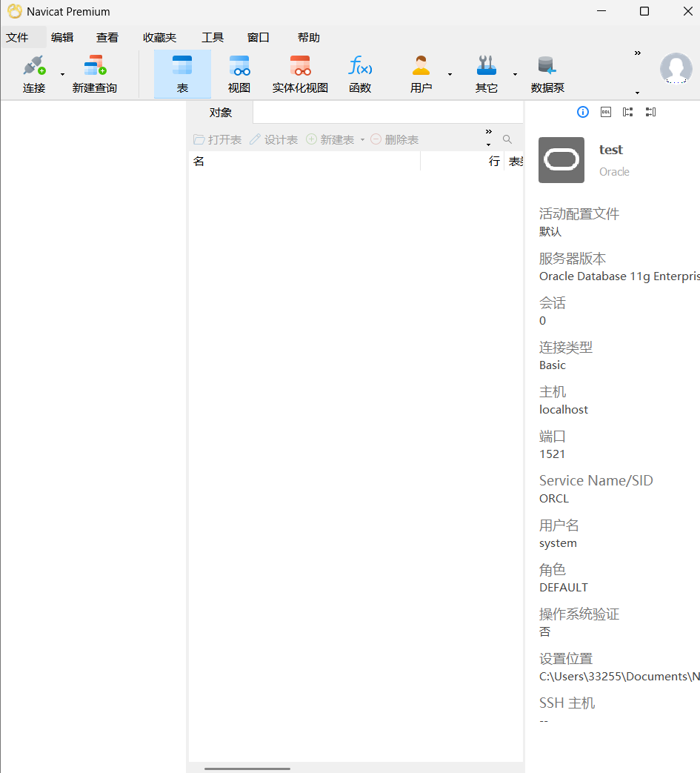Expand the Others (其它) dropdown arrow
The height and width of the screenshot is (773, 700).
point(515,74)
